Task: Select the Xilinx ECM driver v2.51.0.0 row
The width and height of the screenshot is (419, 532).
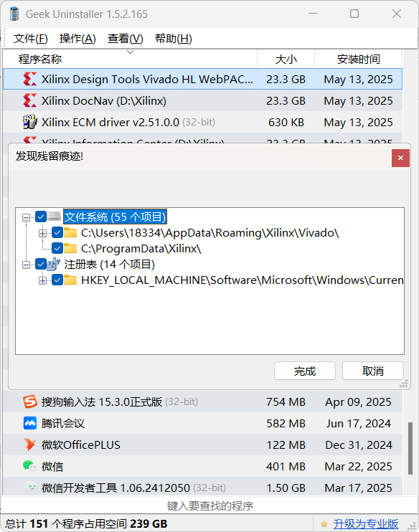Action: (x=203, y=122)
